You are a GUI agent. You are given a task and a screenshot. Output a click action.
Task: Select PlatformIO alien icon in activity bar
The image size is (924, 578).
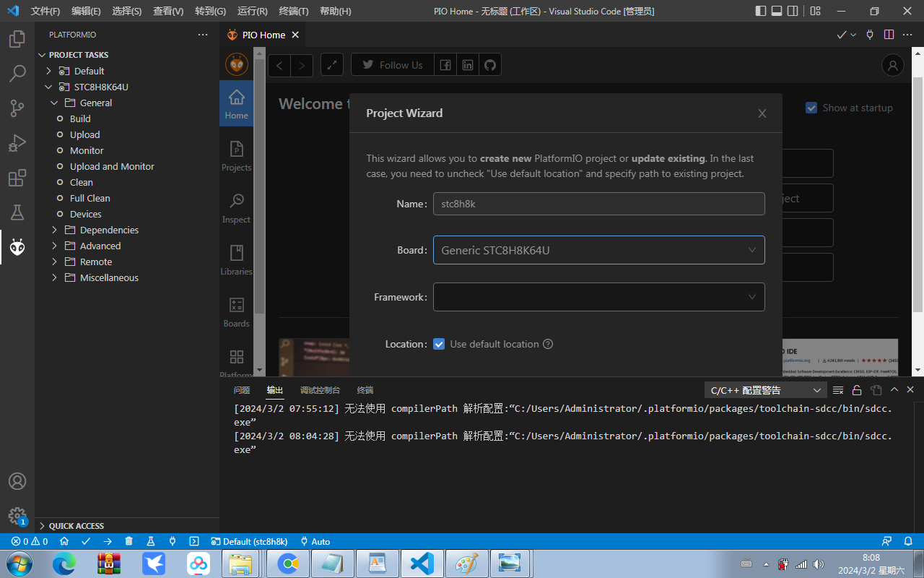click(x=17, y=247)
